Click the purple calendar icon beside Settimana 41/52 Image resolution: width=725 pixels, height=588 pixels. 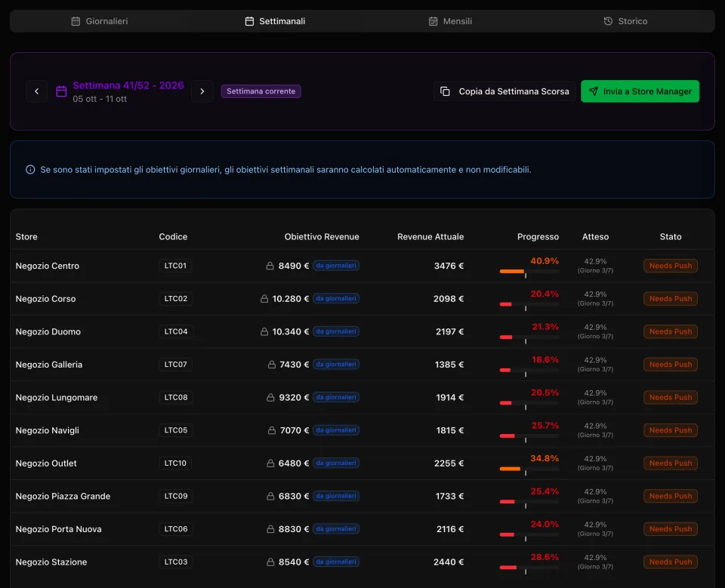pyautogui.click(x=61, y=91)
